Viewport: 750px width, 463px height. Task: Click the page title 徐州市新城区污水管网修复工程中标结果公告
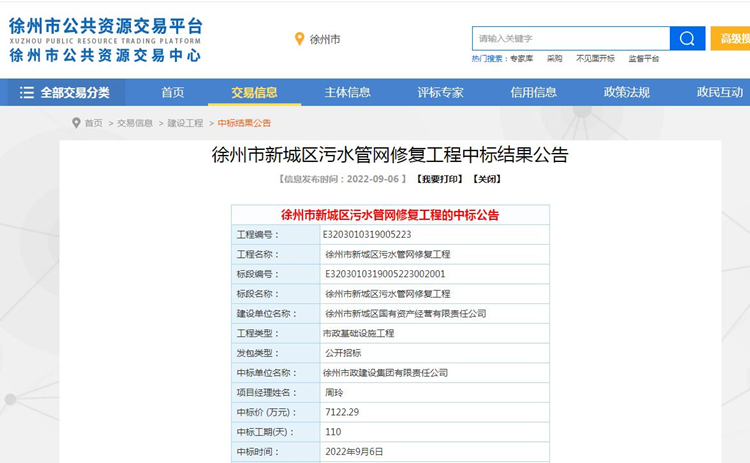pyautogui.click(x=390, y=154)
